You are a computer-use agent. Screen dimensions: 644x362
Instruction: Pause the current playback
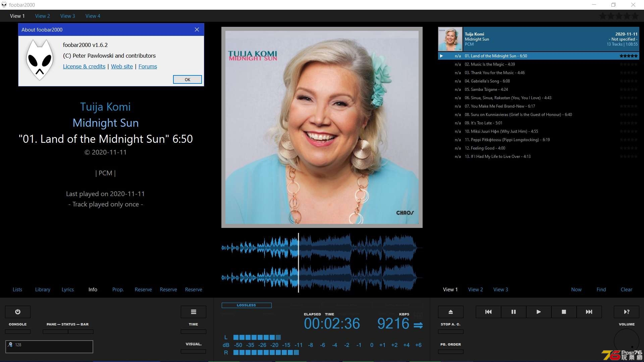coord(514,312)
